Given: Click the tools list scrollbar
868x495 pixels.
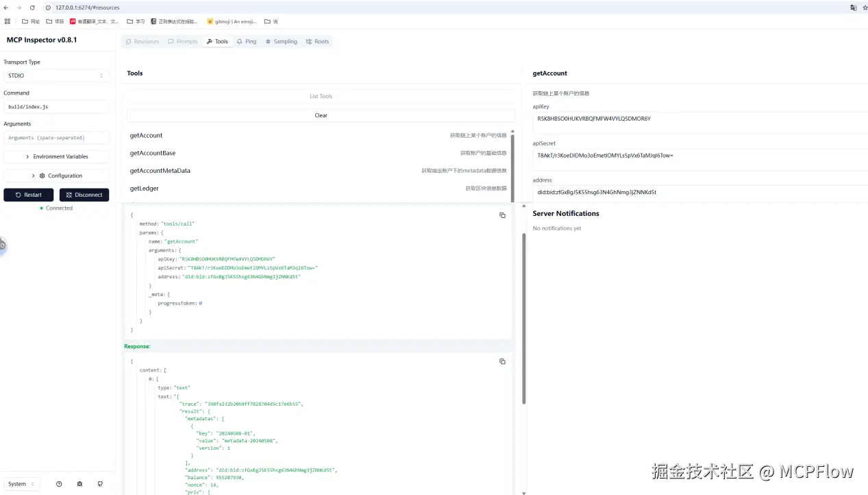Looking at the screenshot, I should click(x=512, y=167).
